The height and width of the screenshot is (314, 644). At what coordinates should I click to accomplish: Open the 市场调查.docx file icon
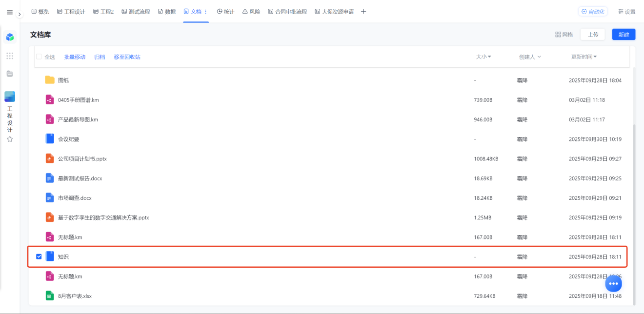(49, 198)
